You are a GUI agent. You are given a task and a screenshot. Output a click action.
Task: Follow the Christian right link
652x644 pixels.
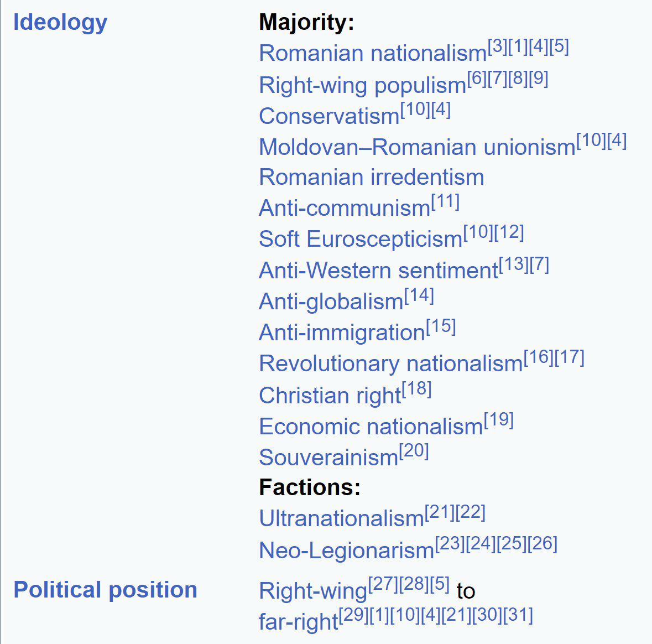[x=330, y=396]
